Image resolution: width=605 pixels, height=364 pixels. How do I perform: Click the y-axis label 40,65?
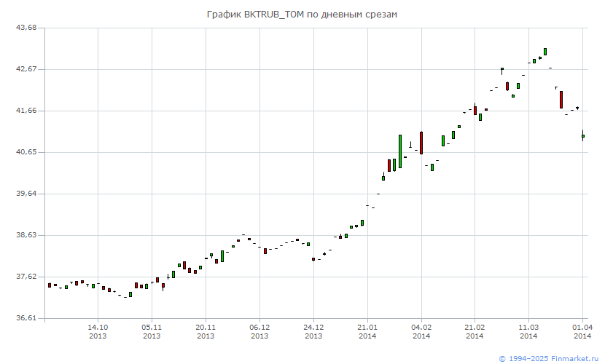pyautogui.click(x=26, y=152)
